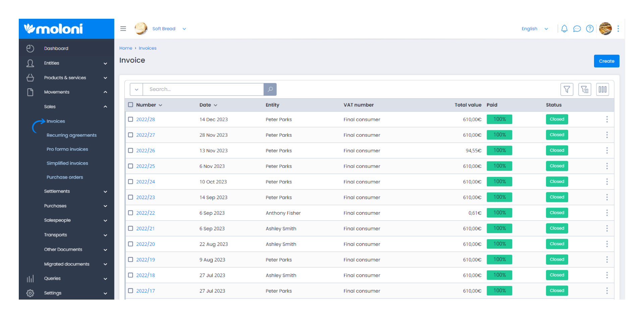Image resolution: width=644 pixels, height=318 pixels.
Task: Expand the Purchases chevron
Action: 105,206
